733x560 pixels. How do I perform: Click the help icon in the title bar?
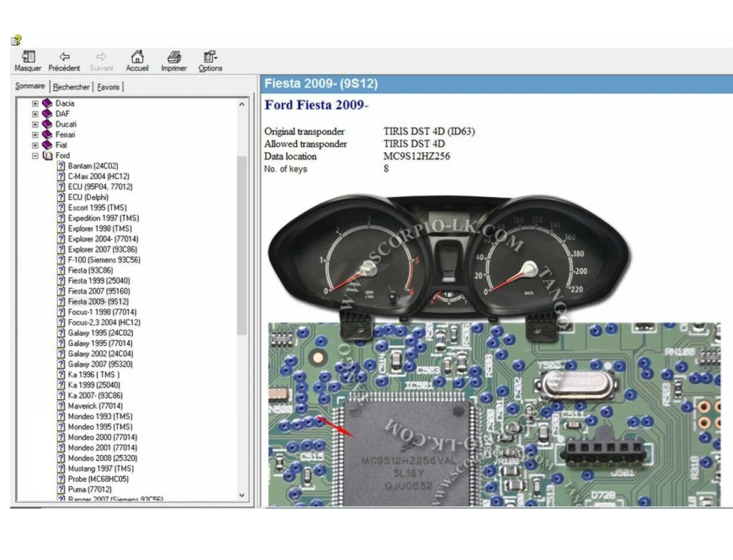(x=16, y=40)
